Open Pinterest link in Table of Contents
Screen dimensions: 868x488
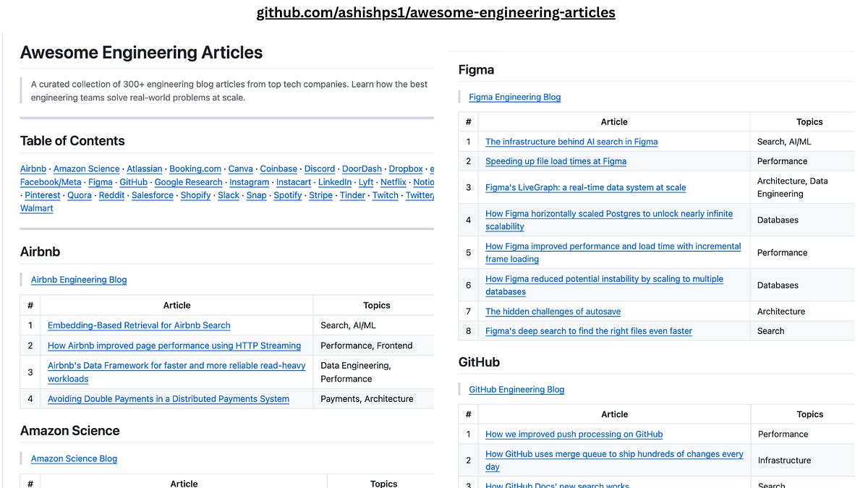44,195
